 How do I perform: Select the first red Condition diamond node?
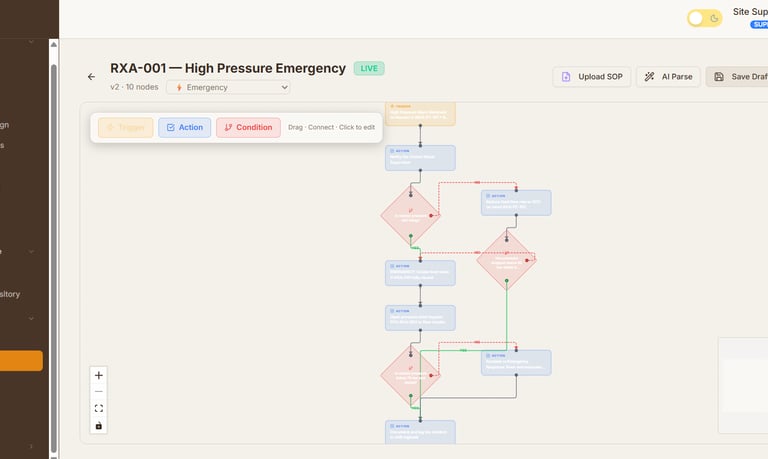[x=410, y=214]
